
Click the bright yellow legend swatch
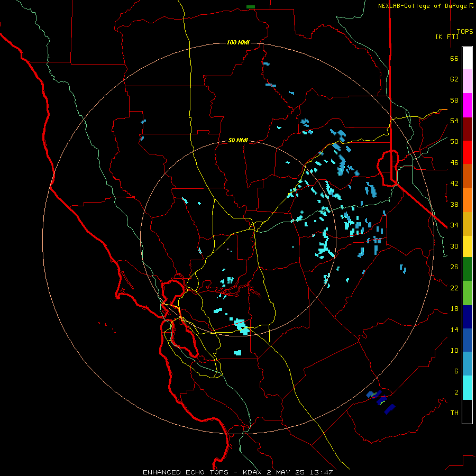[x=467, y=246]
